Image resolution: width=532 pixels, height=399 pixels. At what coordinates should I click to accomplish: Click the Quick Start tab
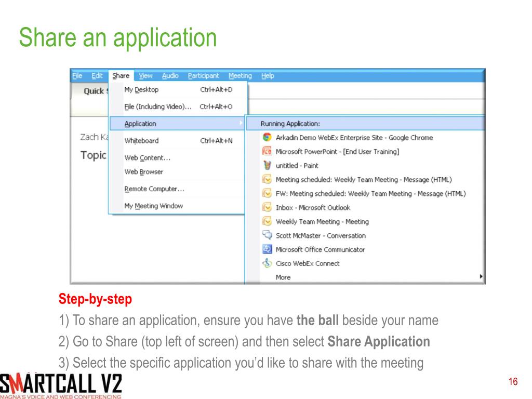coord(90,91)
